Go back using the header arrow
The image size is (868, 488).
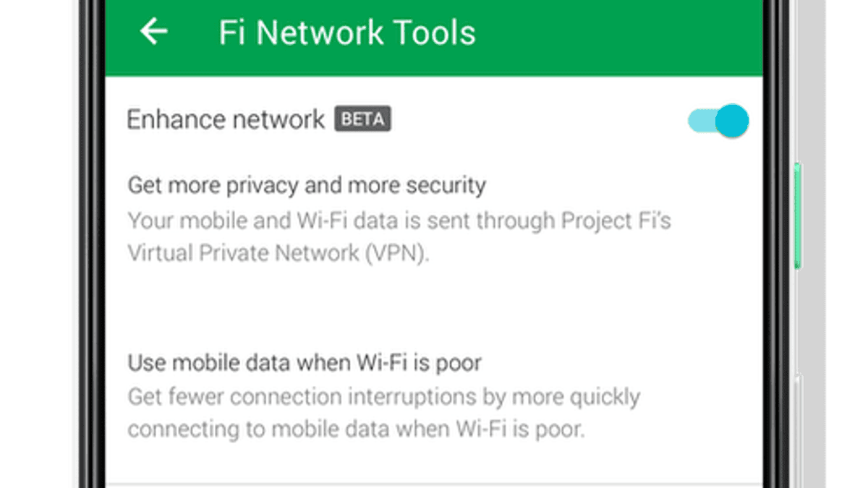click(x=153, y=32)
